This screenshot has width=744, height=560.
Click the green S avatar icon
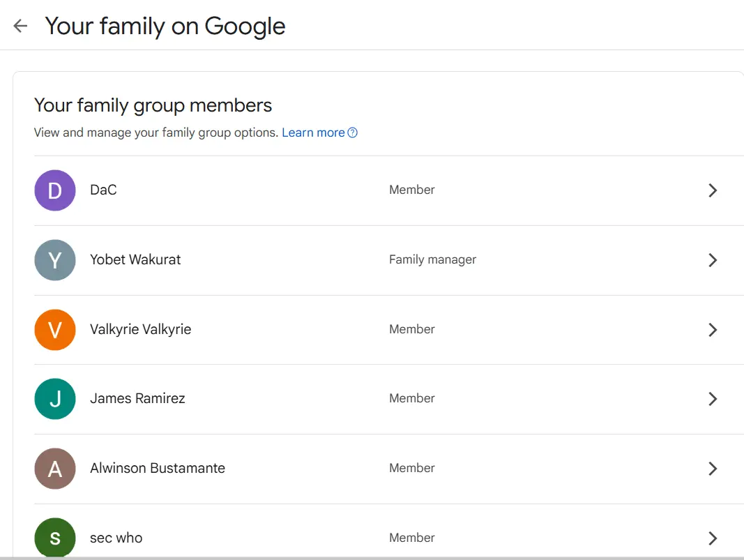click(55, 538)
